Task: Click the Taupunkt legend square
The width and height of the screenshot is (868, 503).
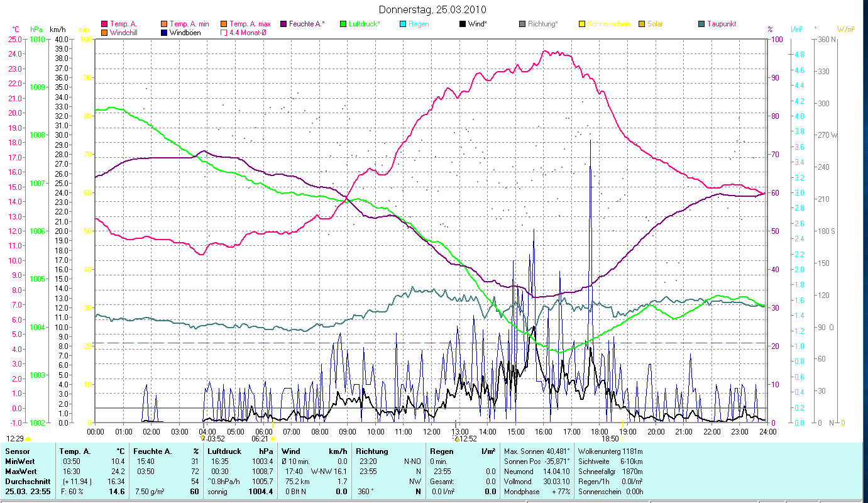Action: (x=701, y=24)
